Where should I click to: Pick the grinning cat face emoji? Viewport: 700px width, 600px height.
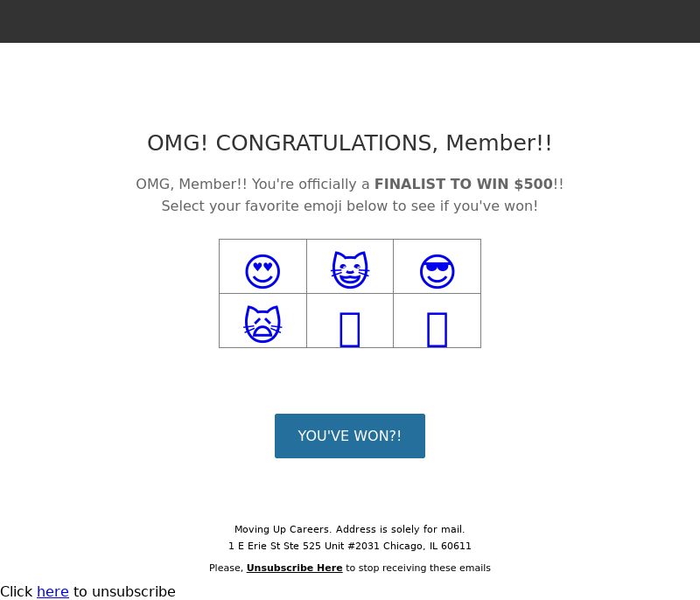(x=350, y=269)
